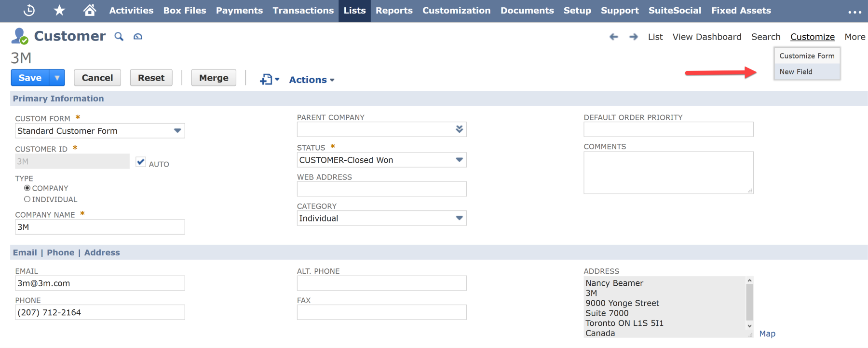Screen dimensions: 868x348
Task: Click the dashboard gauge icon beside Customer
Action: pos(138,36)
